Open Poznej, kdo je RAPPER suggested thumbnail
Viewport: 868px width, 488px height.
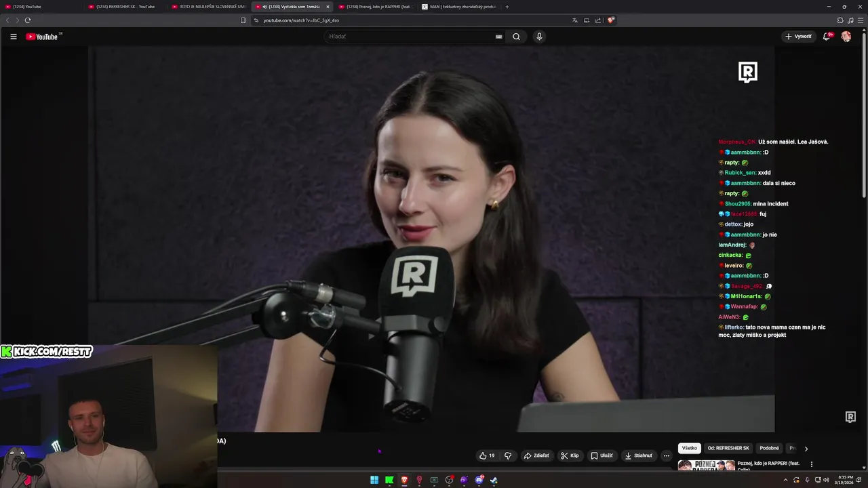coord(707,465)
